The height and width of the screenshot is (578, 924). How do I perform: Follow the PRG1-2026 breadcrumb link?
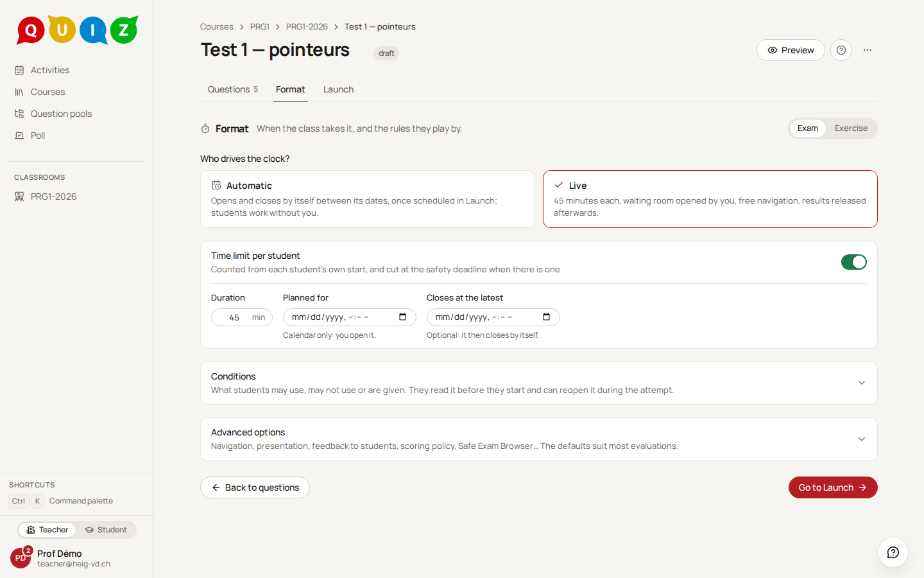307,27
